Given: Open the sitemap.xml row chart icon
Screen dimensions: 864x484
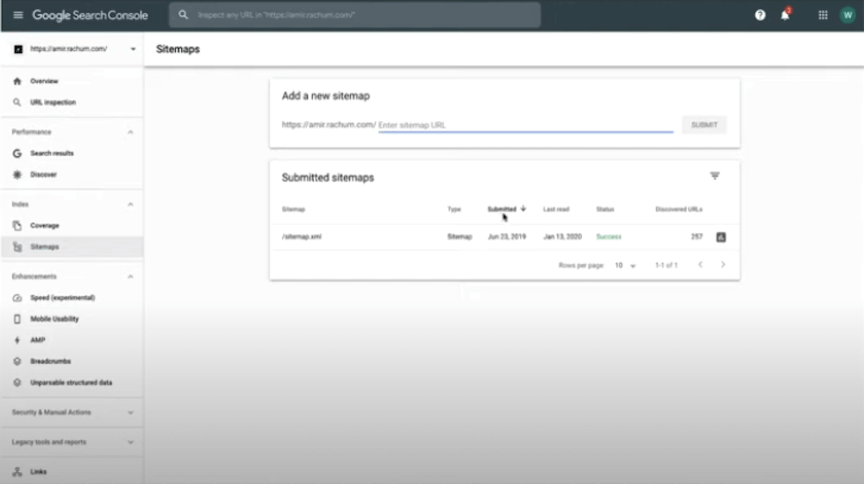Looking at the screenshot, I should point(721,237).
